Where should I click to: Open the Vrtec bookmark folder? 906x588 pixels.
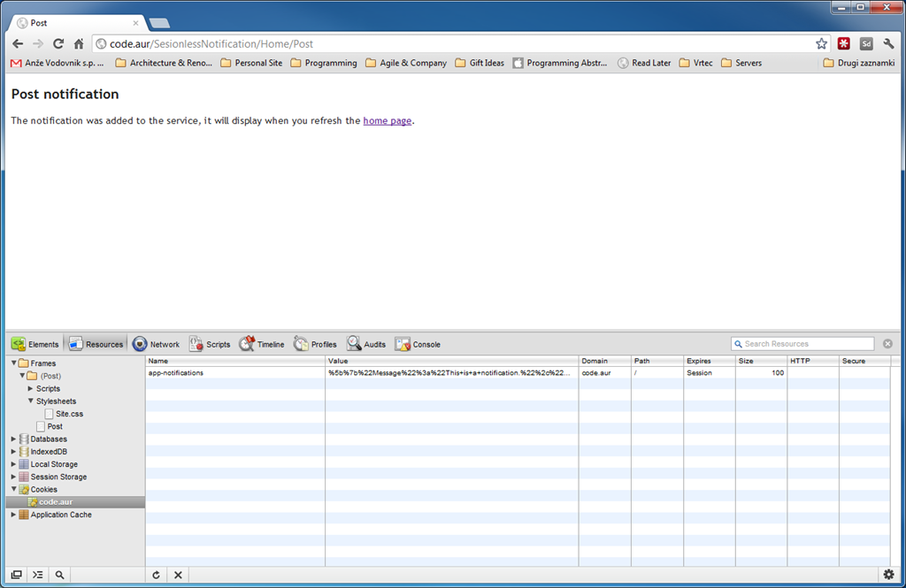pos(695,63)
